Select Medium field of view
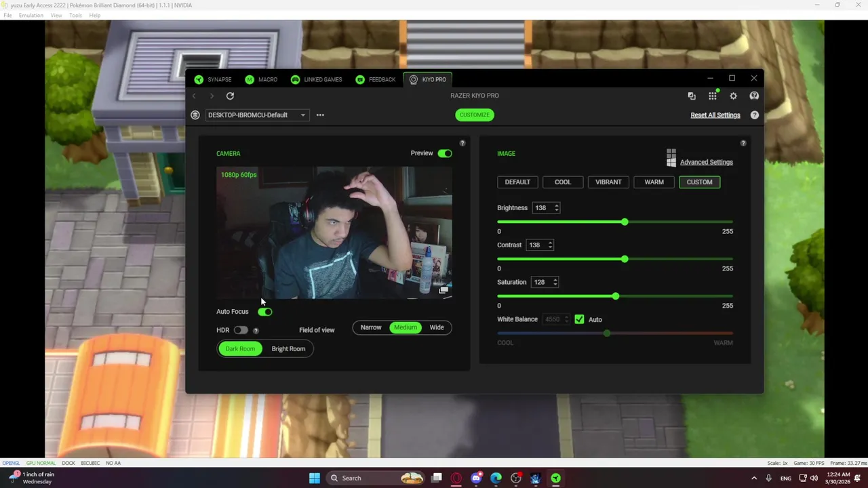This screenshot has height=488, width=868. (x=406, y=327)
